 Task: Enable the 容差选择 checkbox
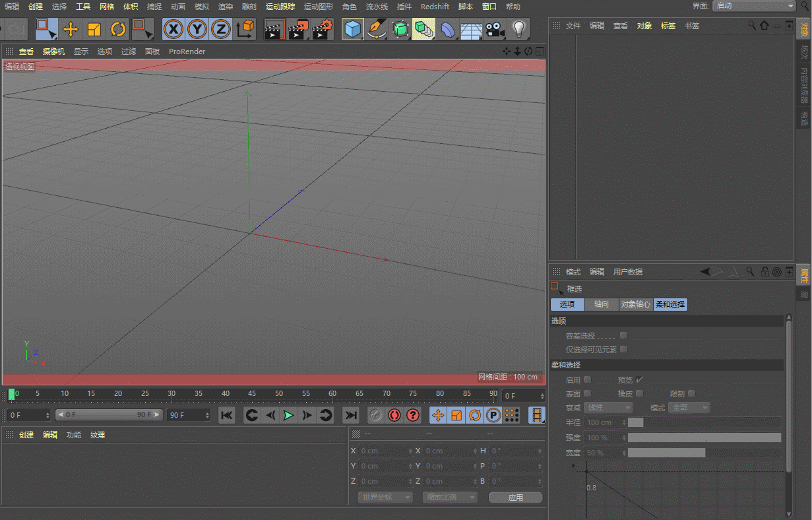(623, 335)
